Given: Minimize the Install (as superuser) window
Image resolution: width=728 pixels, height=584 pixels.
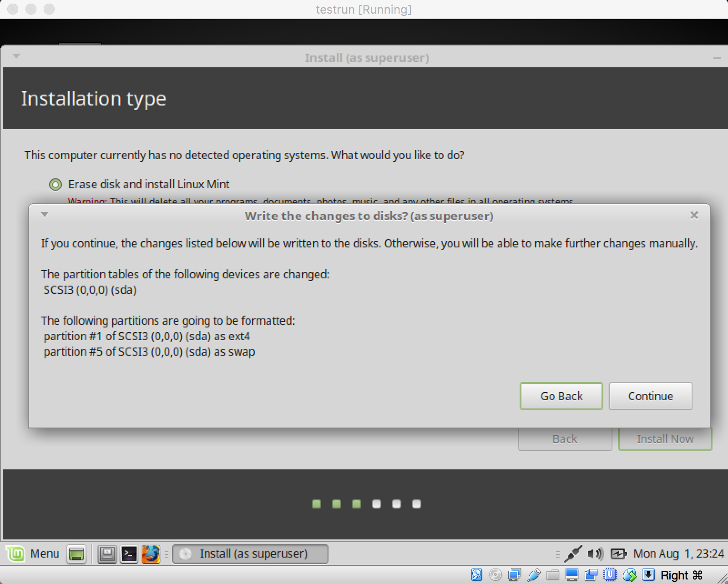Looking at the screenshot, I should 717,58.
